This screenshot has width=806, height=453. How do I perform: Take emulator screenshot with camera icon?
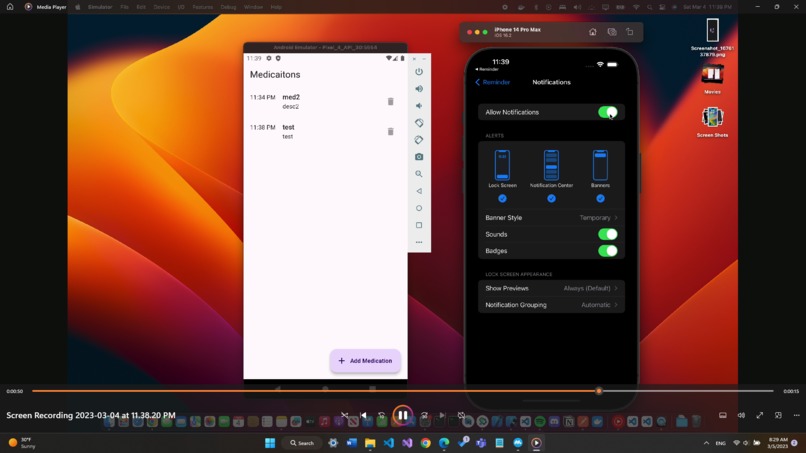pyautogui.click(x=419, y=157)
